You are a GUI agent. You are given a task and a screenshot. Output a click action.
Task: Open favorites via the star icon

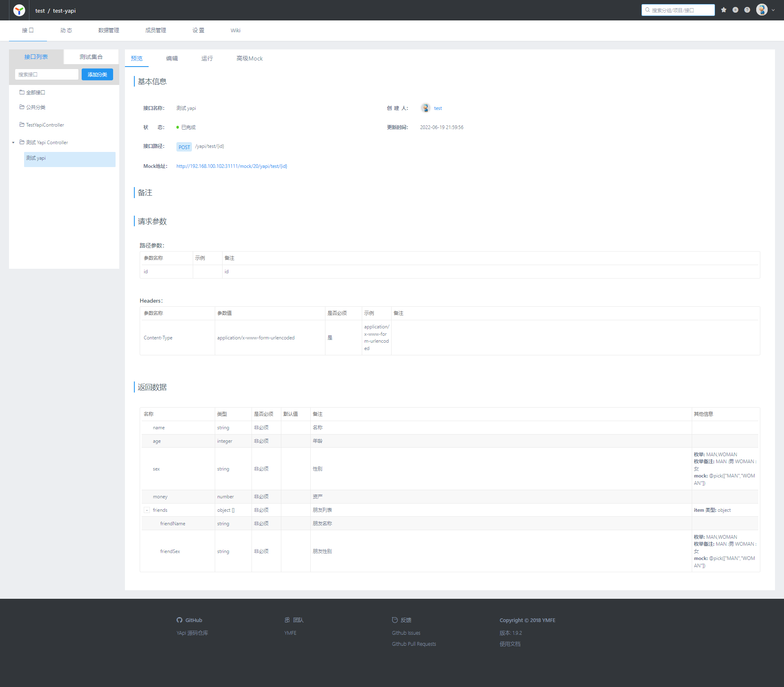pos(724,10)
